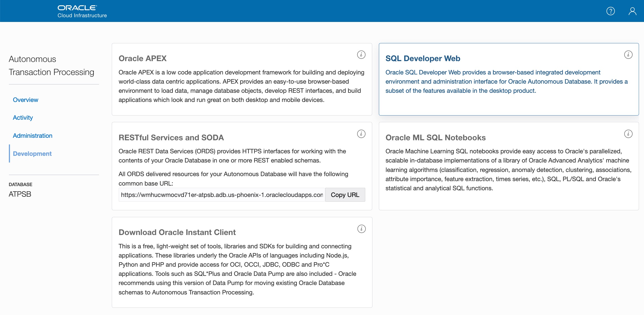Click the Oracle Cloud Infrastructure logo

82,11
